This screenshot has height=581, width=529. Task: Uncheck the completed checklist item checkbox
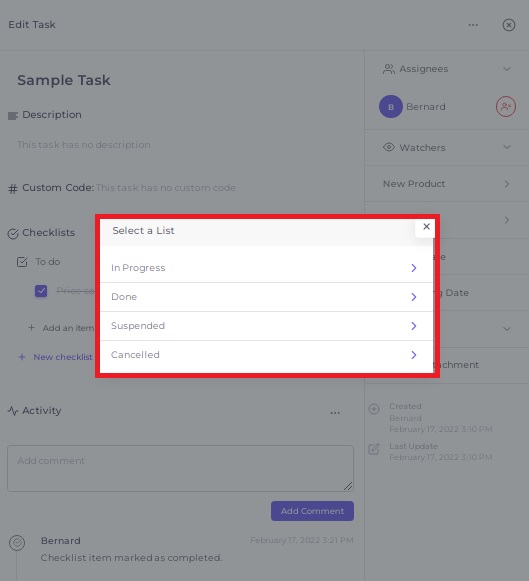coord(41,291)
